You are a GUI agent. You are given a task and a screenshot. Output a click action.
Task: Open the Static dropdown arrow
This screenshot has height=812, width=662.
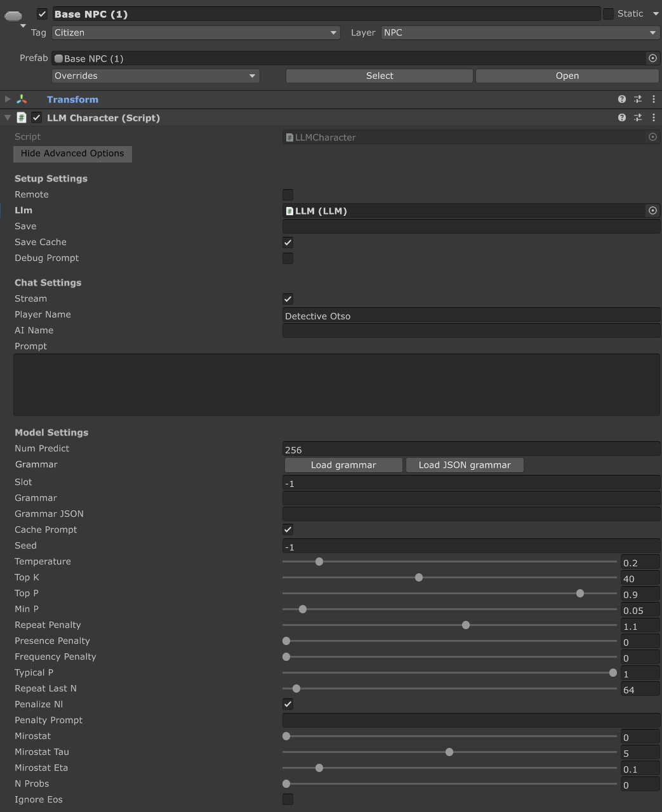pos(656,13)
